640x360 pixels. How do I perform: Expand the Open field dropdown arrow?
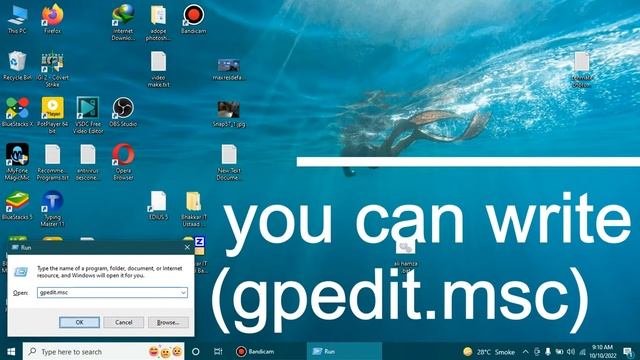point(183,293)
